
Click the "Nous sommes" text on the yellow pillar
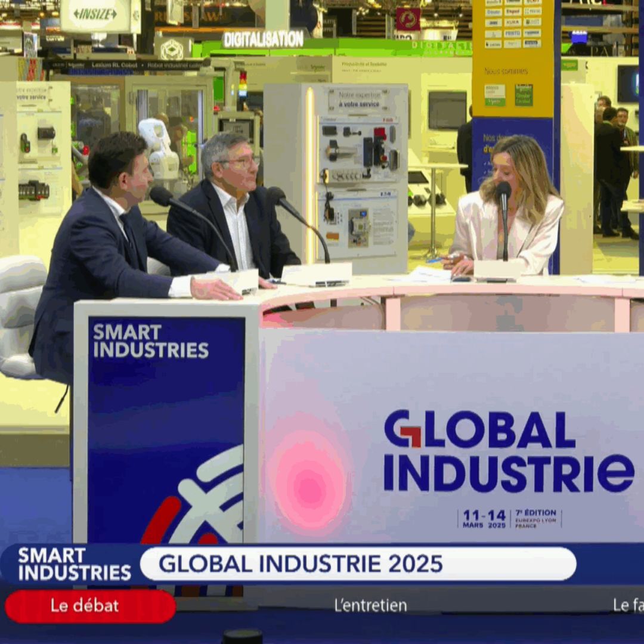[x=506, y=71]
